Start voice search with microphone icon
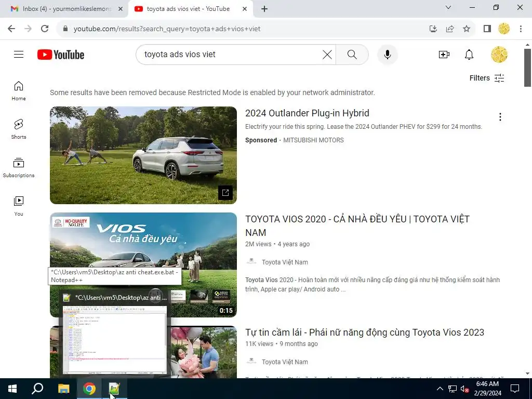This screenshot has width=532, height=399. [387, 54]
